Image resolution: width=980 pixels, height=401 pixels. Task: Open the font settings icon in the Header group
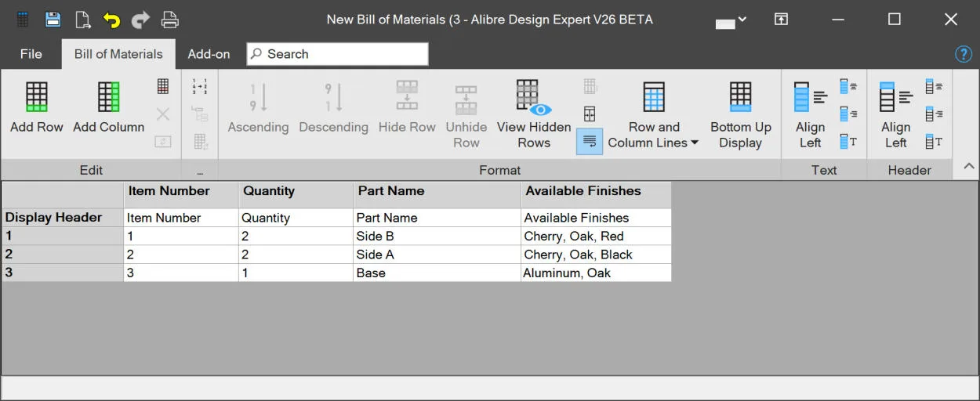point(935,142)
